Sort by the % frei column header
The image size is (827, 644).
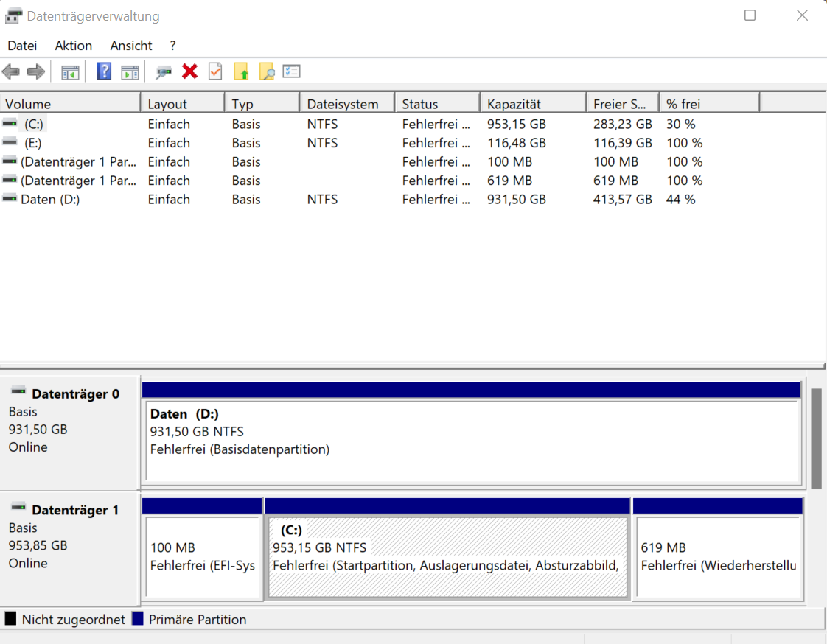(710, 103)
